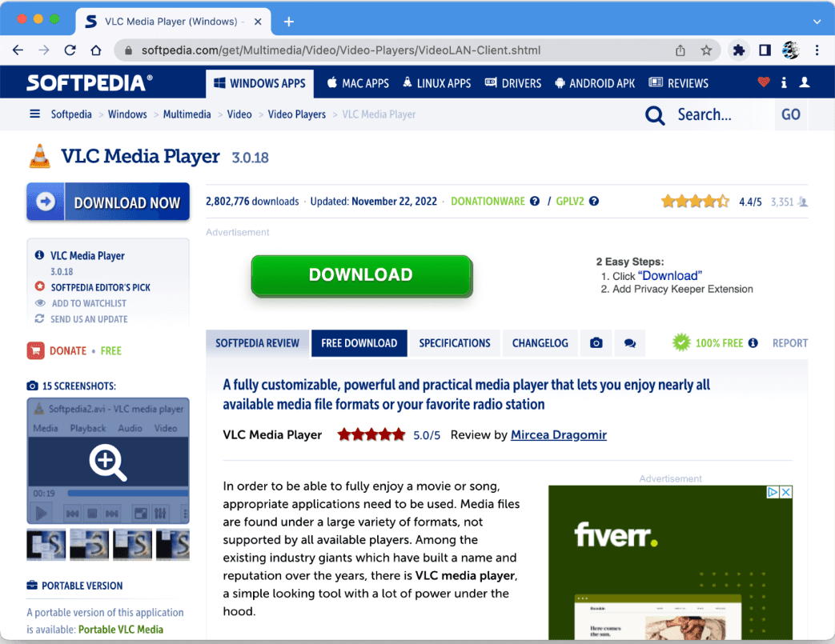Show help for GPLV2 license

click(594, 201)
